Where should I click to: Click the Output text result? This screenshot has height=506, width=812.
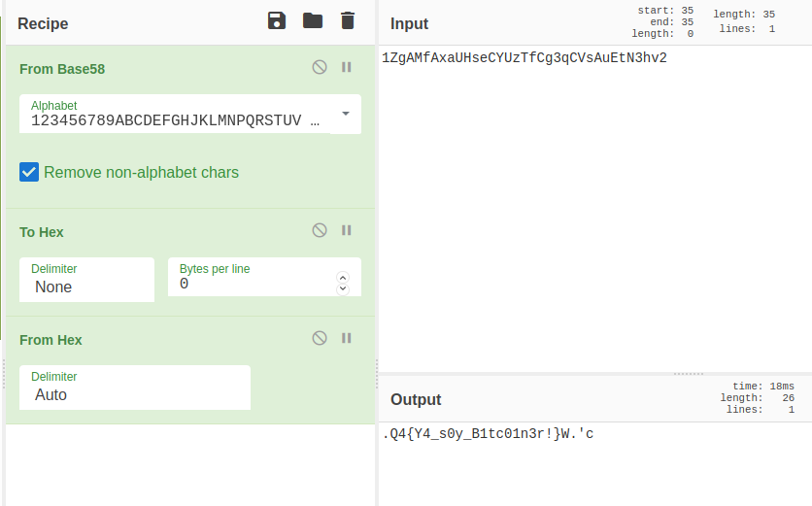point(489,434)
